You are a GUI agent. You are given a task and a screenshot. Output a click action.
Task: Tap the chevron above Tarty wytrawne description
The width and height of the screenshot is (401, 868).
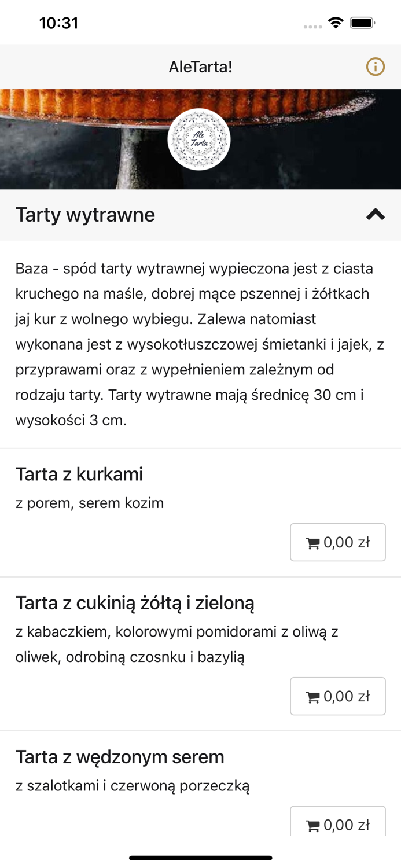pos(376,215)
